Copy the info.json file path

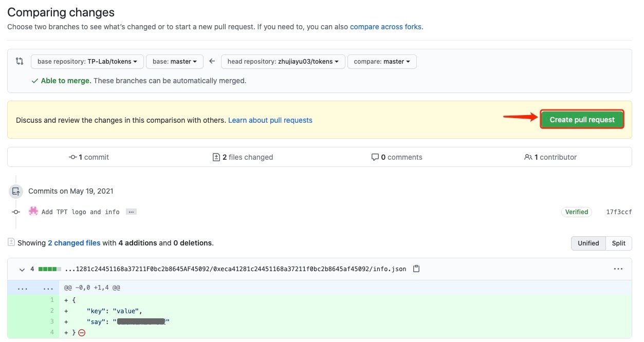416,269
